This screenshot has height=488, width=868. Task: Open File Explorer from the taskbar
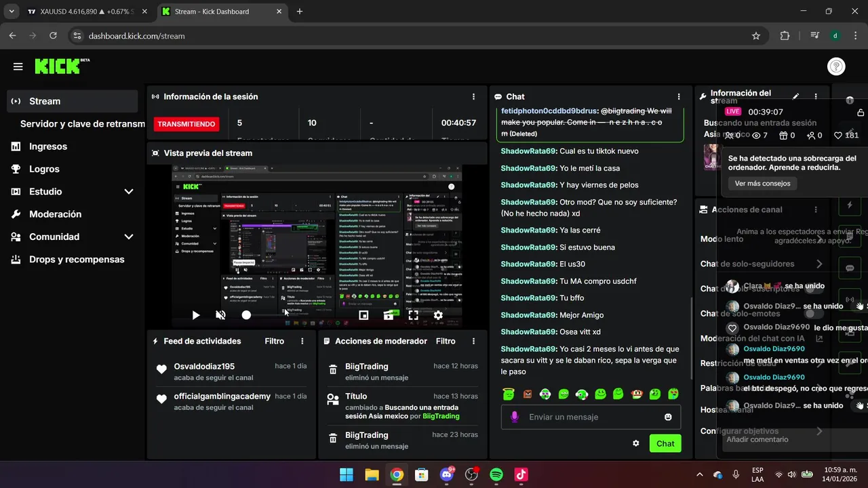pyautogui.click(x=372, y=474)
